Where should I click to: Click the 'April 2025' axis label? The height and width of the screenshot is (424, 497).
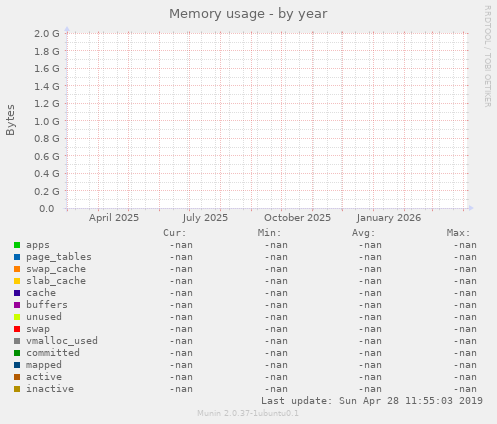point(114,218)
